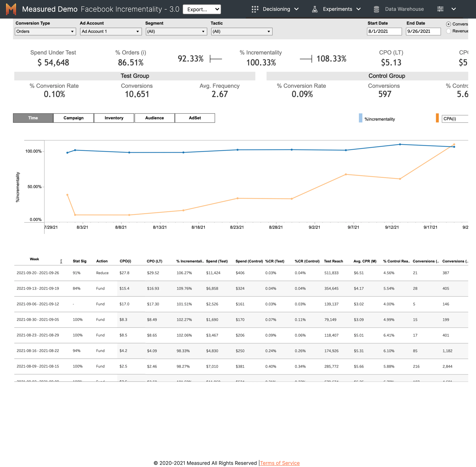This screenshot has height=467, width=476.
Task: Open the Export dropdown
Action: click(202, 9)
